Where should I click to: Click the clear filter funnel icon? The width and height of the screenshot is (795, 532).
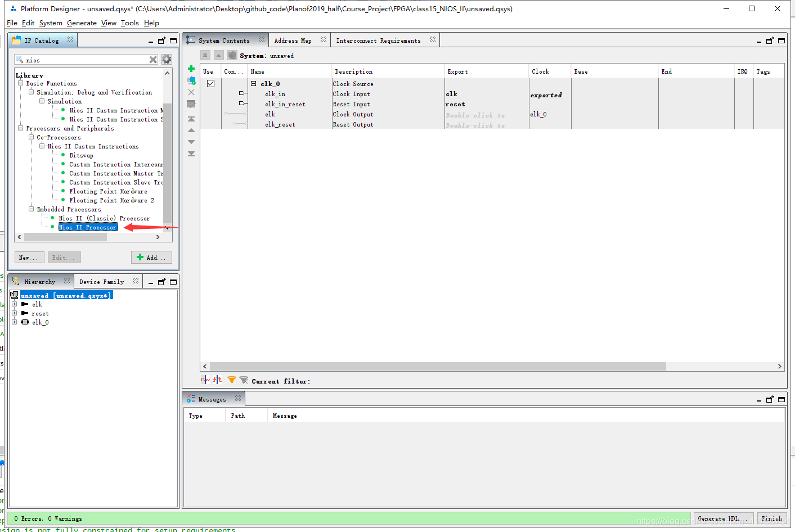coord(244,380)
